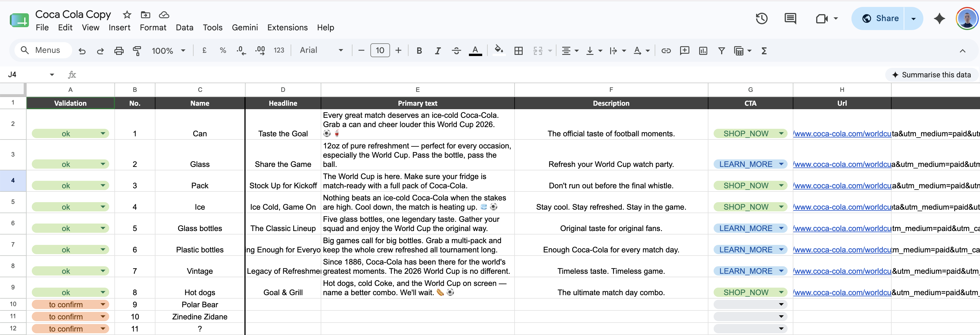Click the move to folder icon
The height and width of the screenshot is (335, 980).
tap(145, 15)
